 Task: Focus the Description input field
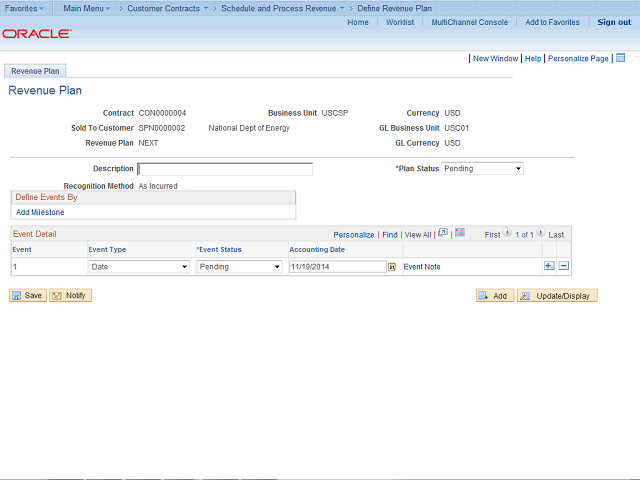pos(225,169)
